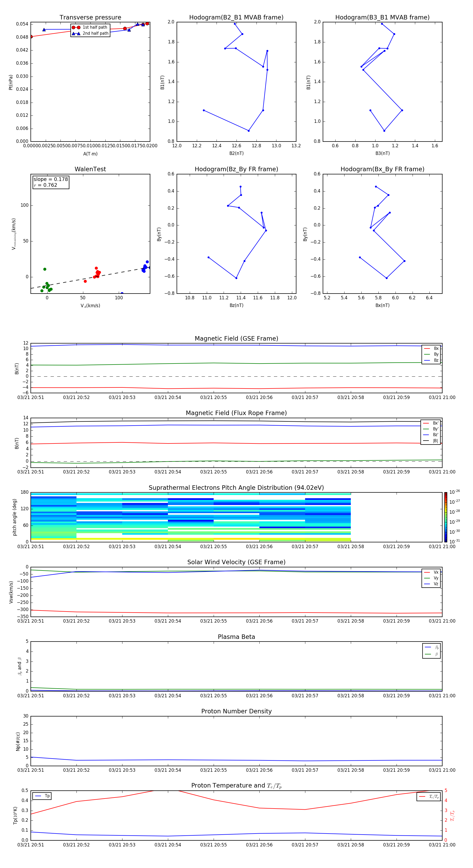Click the 'Proton Number Density' title
The height and width of the screenshot is (868, 473).
click(236, 711)
